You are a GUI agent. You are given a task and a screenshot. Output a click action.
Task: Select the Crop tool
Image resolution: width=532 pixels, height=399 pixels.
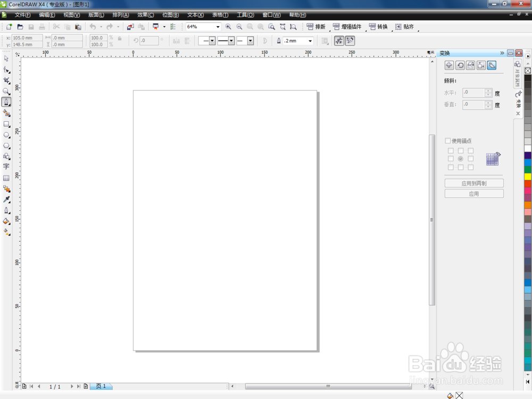click(x=6, y=80)
